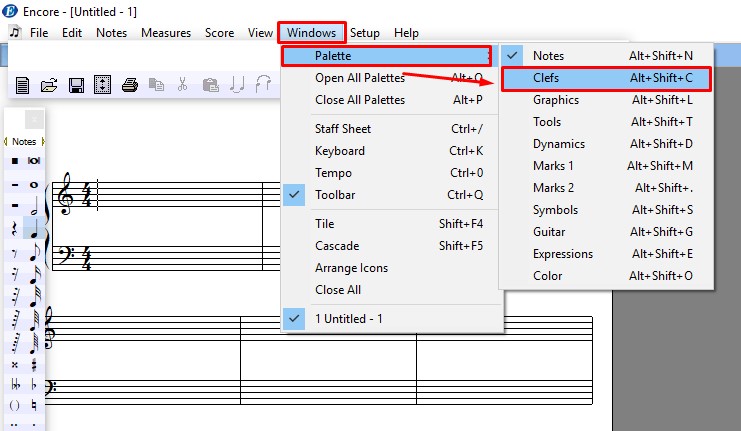Image resolution: width=741 pixels, height=431 pixels.
Task: Select the parentheses accidental tool
Action: 15,405
